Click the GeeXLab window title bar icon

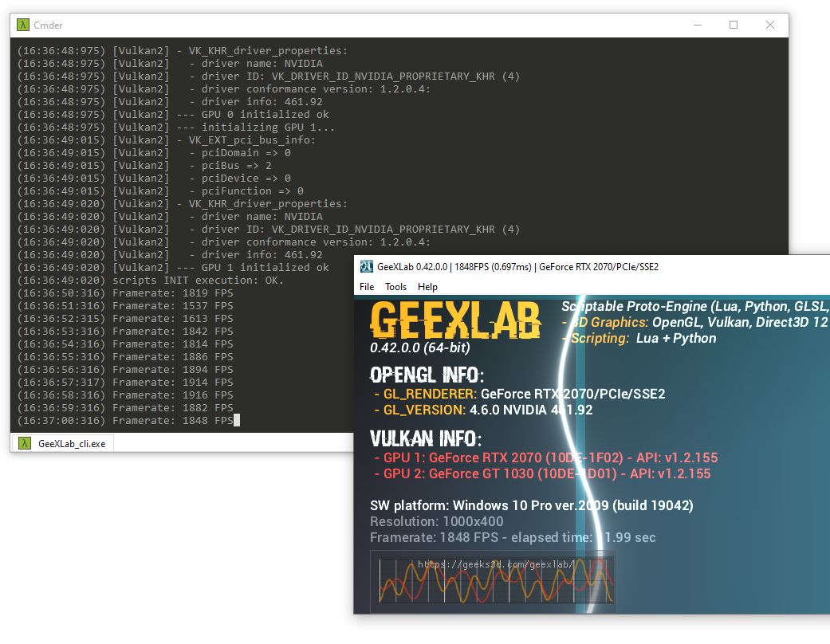[x=366, y=267]
